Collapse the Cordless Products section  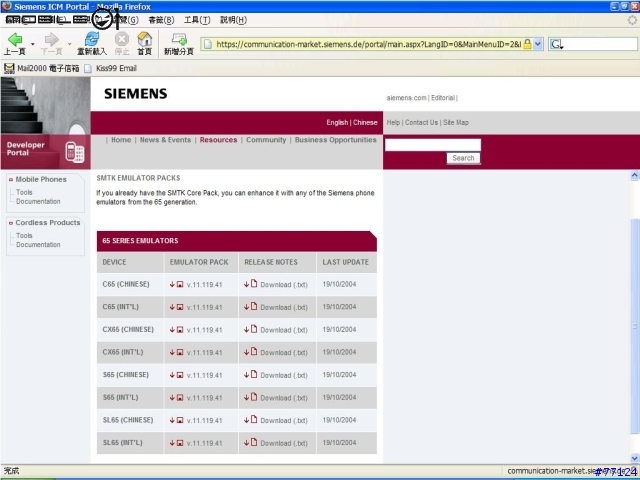coord(11,223)
